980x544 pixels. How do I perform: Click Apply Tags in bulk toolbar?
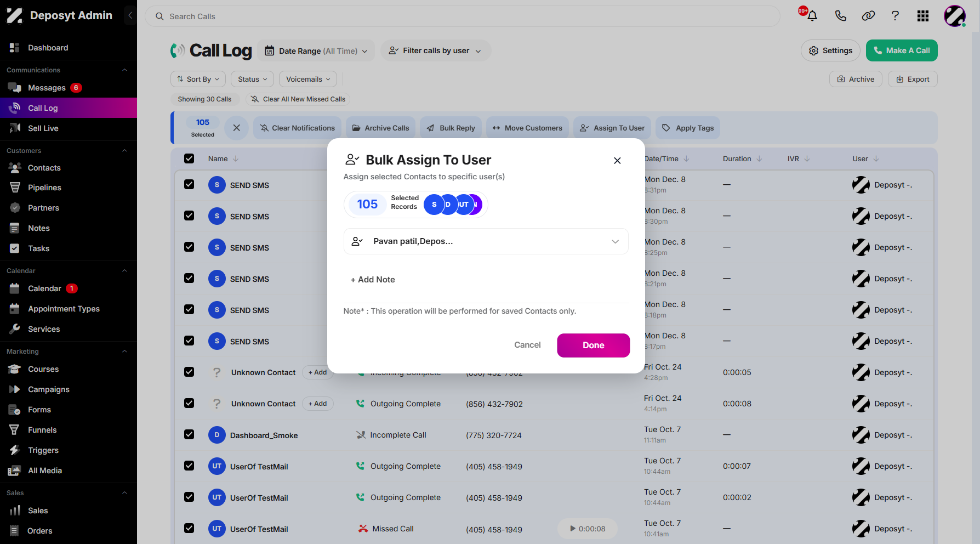[x=688, y=128]
